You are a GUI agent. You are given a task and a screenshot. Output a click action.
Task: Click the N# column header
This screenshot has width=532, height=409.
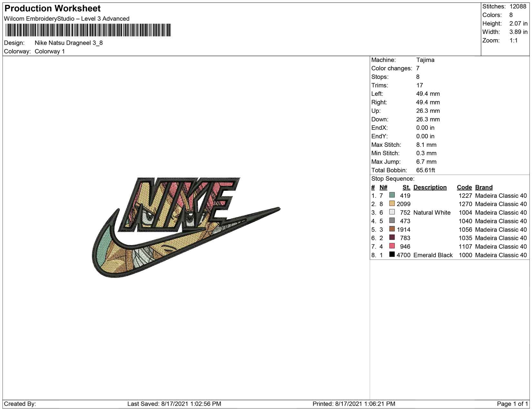(x=383, y=187)
